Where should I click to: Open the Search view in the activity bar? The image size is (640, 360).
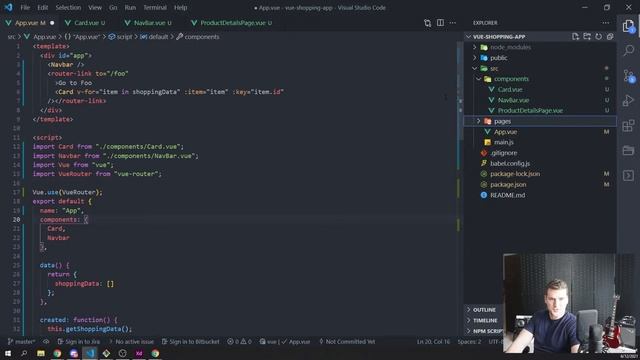pyautogui.click(x=629, y=51)
